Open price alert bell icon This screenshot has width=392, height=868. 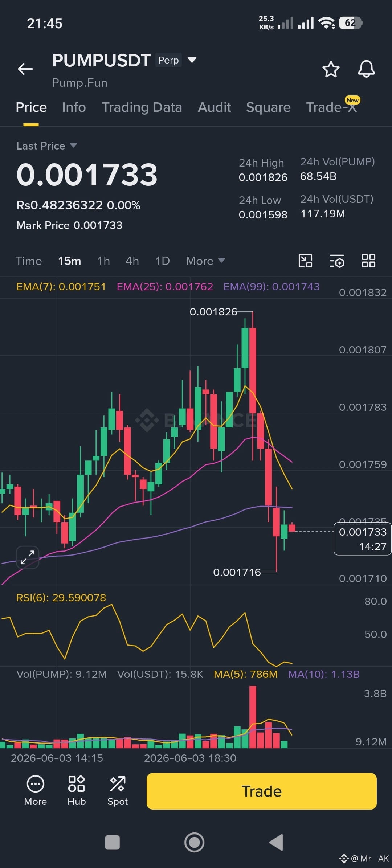(x=366, y=69)
